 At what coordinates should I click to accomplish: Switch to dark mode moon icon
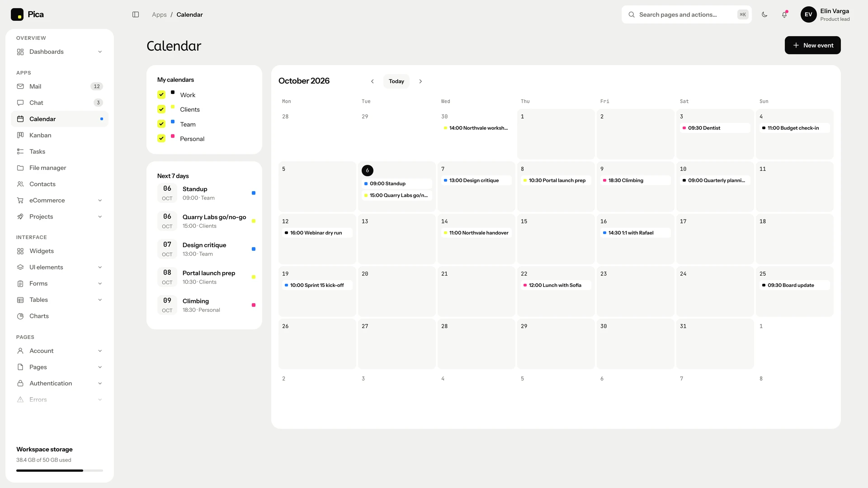tap(764, 14)
